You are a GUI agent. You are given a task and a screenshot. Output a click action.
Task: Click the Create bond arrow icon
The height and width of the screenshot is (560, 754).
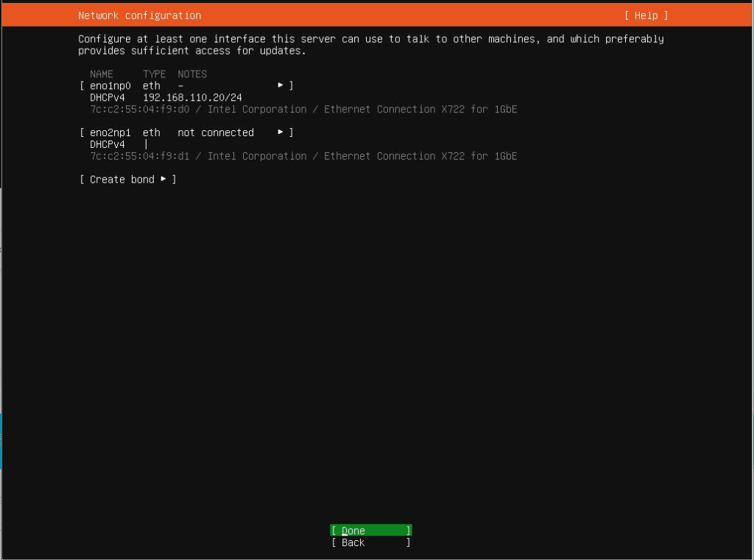163,180
